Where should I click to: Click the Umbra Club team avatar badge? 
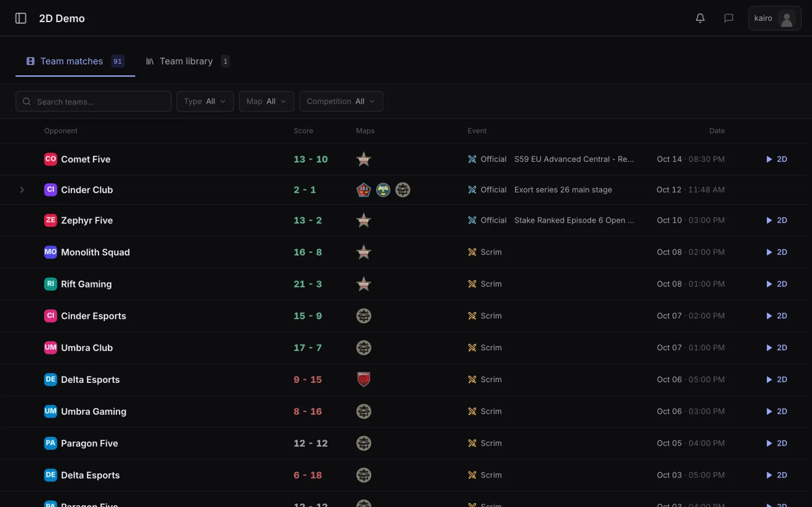click(50, 348)
